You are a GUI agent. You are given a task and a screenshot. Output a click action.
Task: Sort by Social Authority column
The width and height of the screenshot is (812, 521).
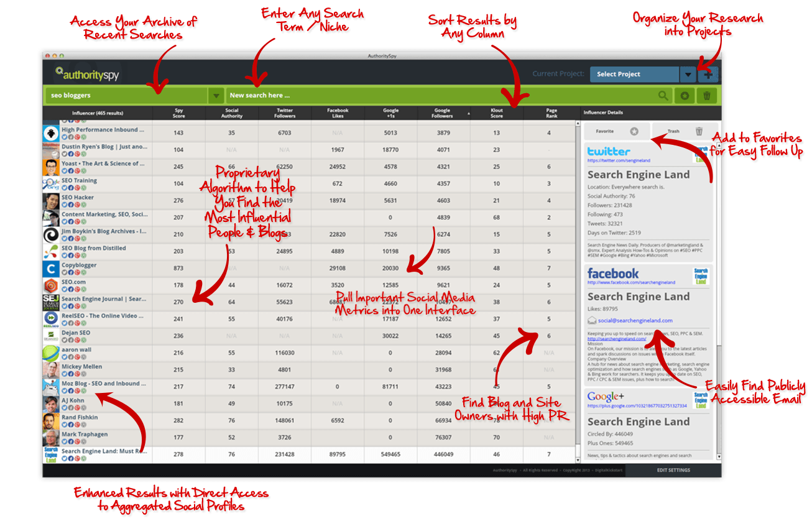pyautogui.click(x=232, y=113)
